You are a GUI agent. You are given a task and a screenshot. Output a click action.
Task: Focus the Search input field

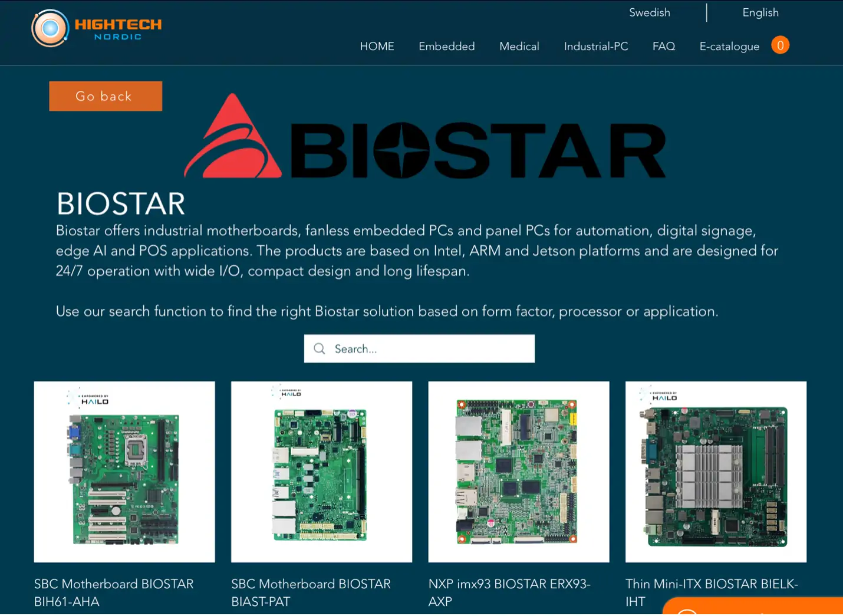tap(430, 349)
